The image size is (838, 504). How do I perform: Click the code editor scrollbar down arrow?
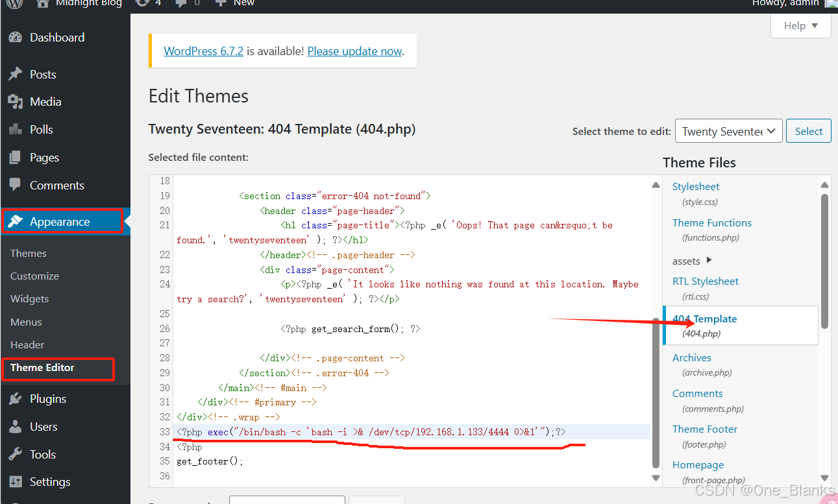(656, 478)
